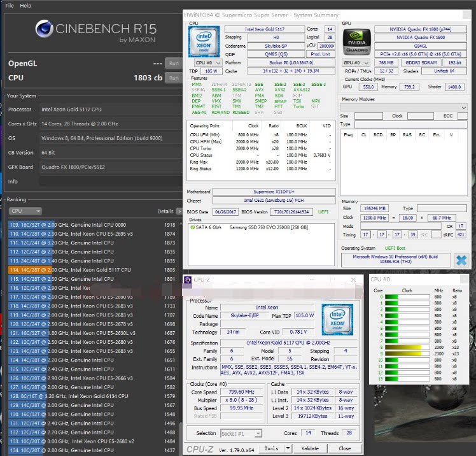The height and width of the screenshot is (456, 476).
Task: Open the Ranking CPU dropdown
Action: click(25, 211)
